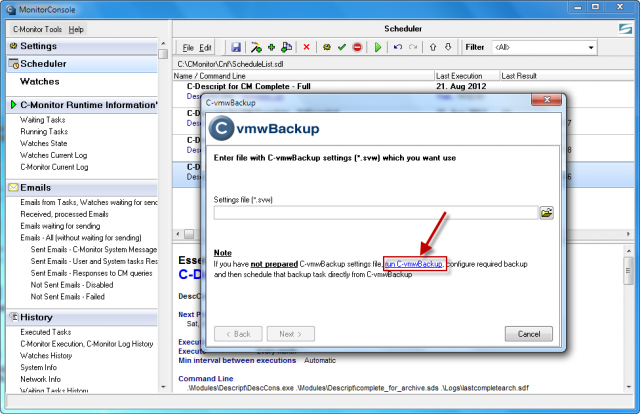Click the Cancel button in dialog
Image resolution: width=640 pixels, height=414 pixels.
click(x=529, y=334)
